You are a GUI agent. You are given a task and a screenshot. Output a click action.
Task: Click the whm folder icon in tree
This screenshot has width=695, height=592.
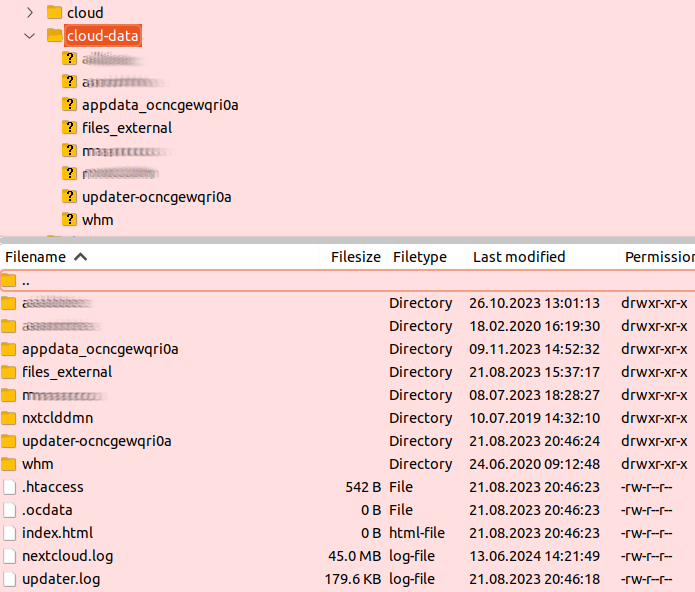[x=69, y=220]
